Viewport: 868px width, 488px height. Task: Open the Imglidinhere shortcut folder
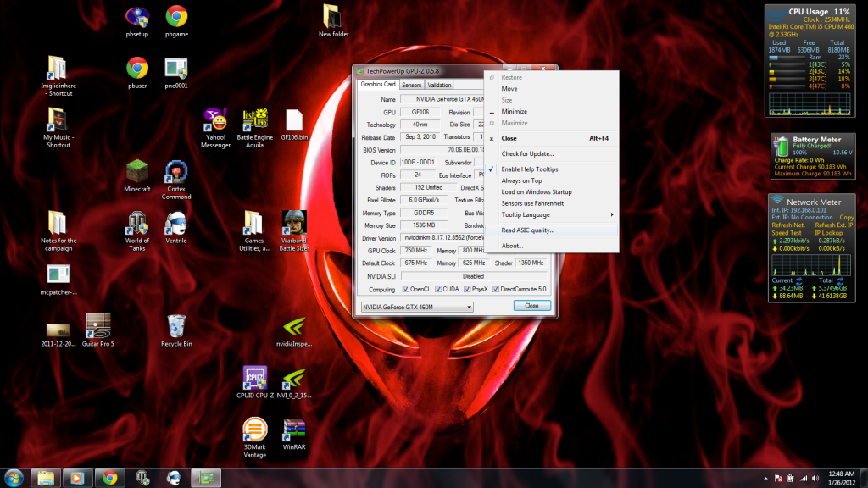(x=58, y=77)
